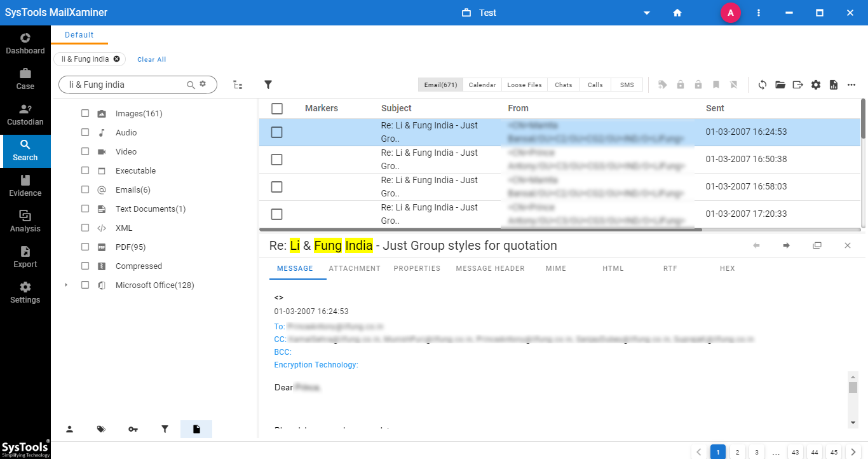Screen dimensions: 868x459
Task: Open the Evidence section
Action: click(25, 186)
